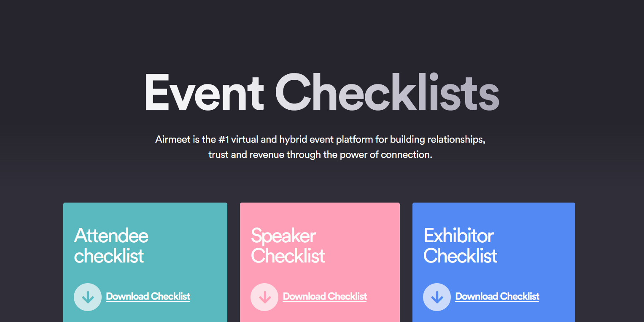Click the phrase 'building relationships,' in the subtitle
The image size is (644, 322).
(437, 139)
